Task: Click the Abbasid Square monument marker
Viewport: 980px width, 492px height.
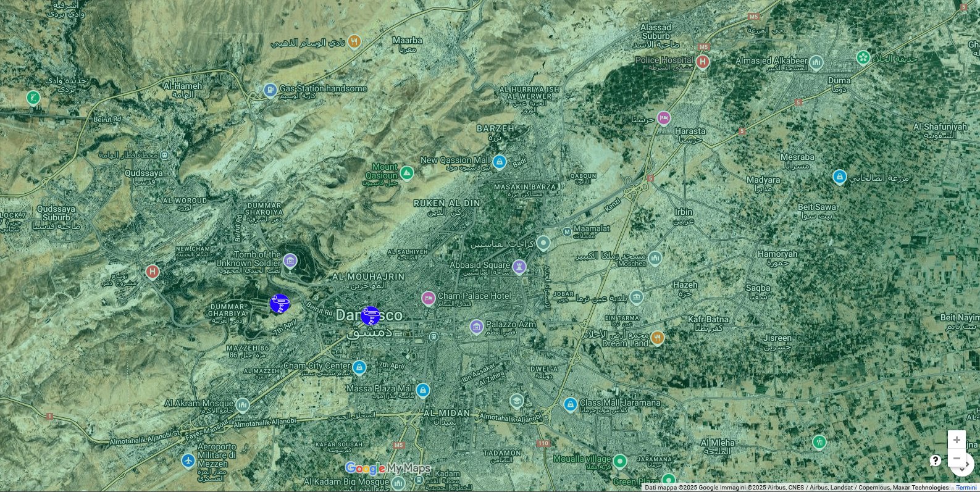Action: tap(519, 267)
